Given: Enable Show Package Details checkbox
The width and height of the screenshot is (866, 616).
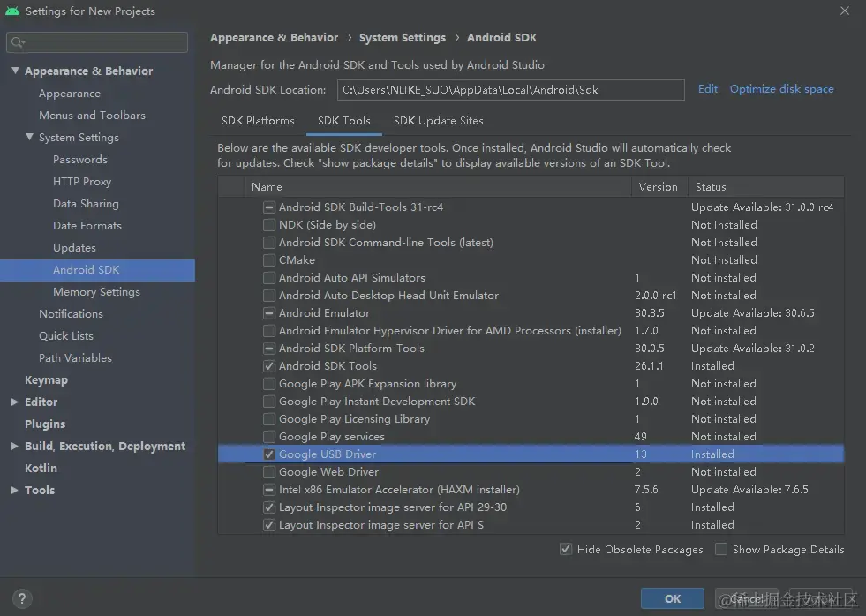Looking at the screenshot, I should [720, 549].
